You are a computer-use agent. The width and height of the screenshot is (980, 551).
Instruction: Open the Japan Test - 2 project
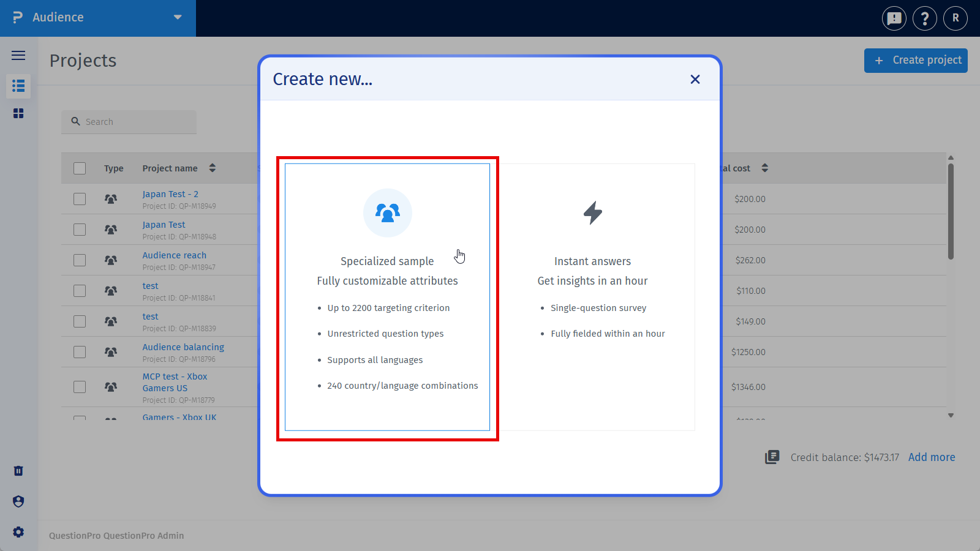(170, 194)
